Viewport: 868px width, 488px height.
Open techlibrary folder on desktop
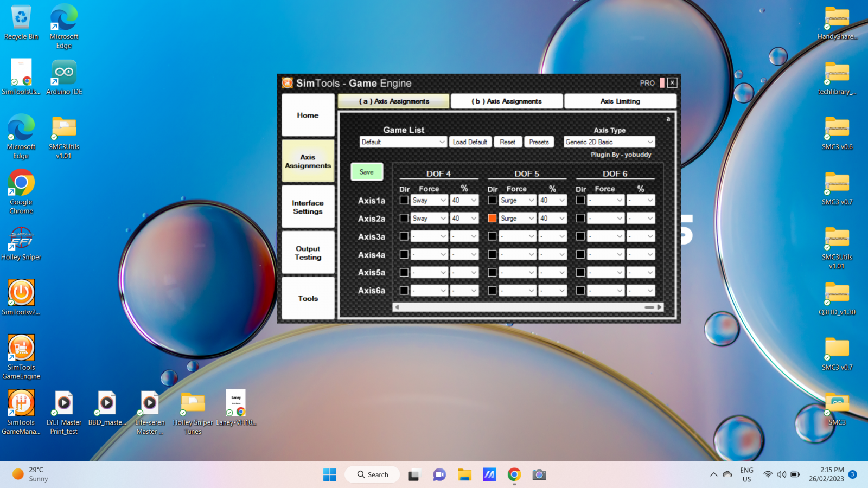pos(837,78)
